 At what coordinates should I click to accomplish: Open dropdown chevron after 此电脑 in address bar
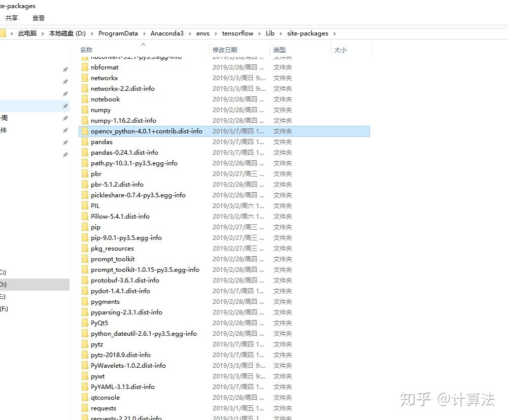point(43,33)
